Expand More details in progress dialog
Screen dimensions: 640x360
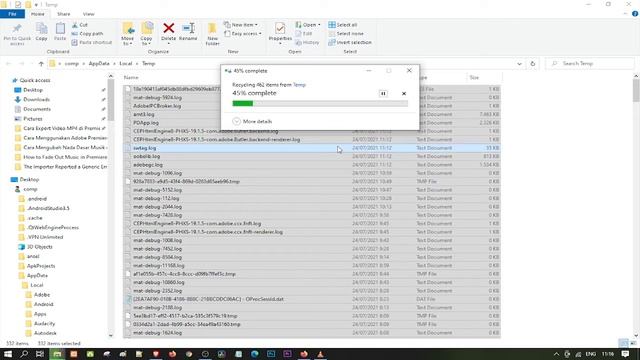pyautogui.click(x=252, y=121)
